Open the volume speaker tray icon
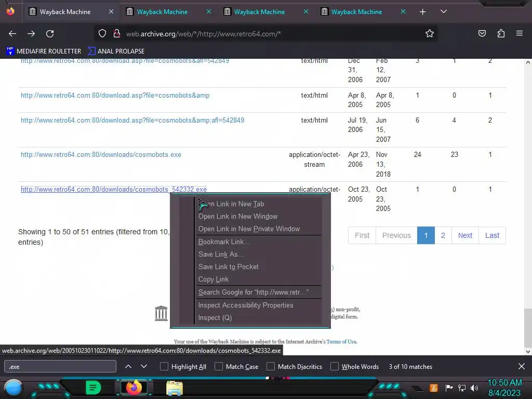The height and width of the screenshot is (399, 532). tap(474, 388)
